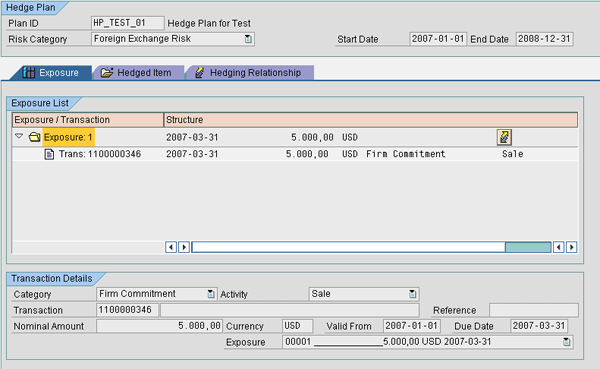
Task: Click the '5.000,00' amount in Exposure: 1 row
Action: tap(312, 137)
